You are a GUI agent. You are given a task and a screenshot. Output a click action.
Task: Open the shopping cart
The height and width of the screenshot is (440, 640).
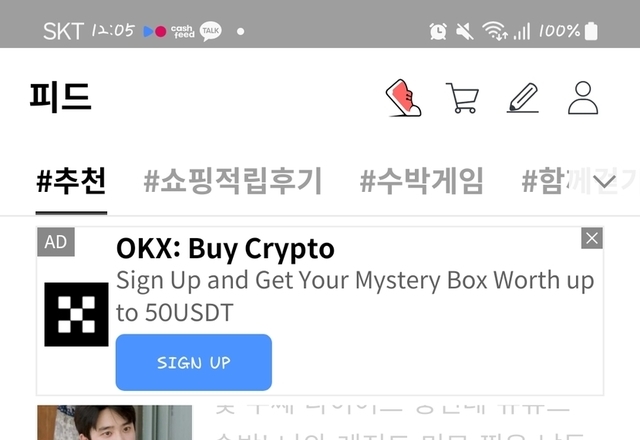(462, 98)
